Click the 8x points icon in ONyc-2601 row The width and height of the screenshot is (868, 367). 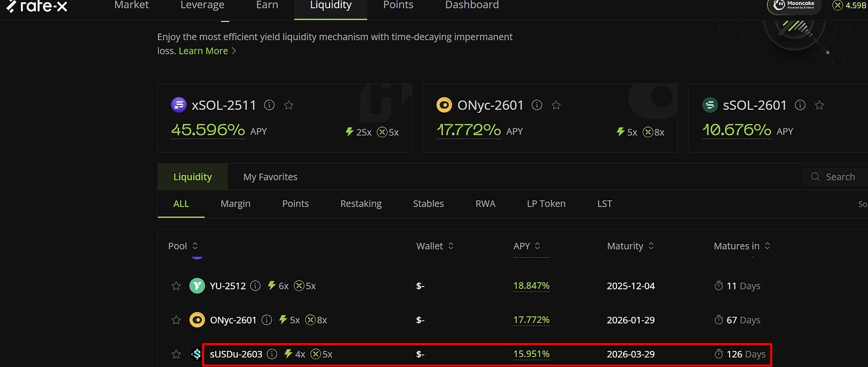[x=310, y=320]
